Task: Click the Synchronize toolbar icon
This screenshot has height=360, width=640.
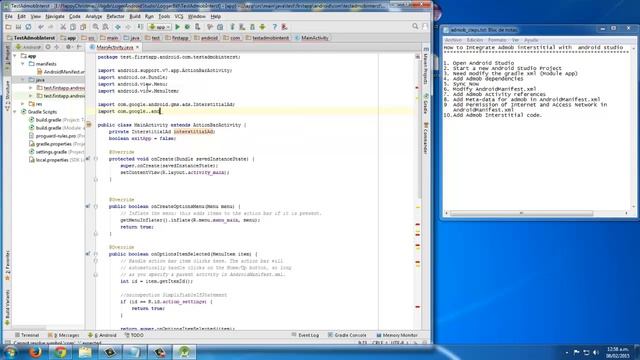Action: (28, 27)
